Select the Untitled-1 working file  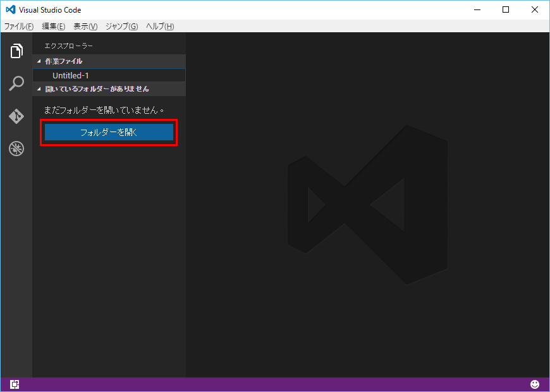tap(71, 75)
